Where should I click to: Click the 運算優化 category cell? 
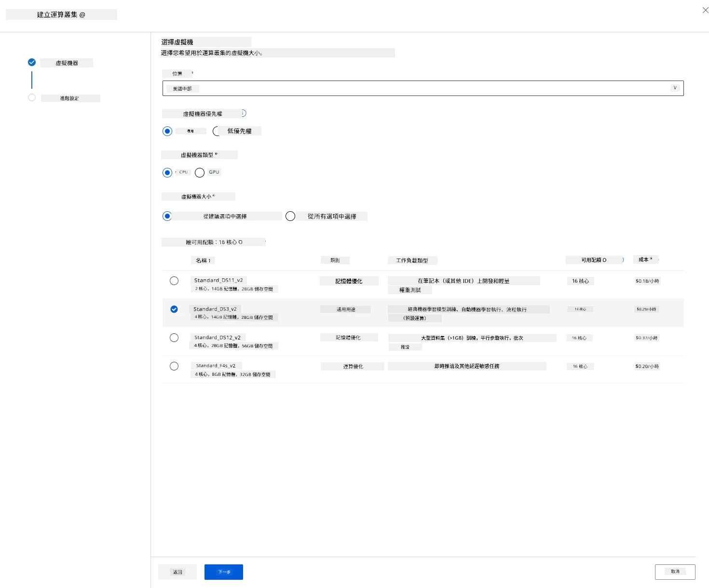pos(353,367)
